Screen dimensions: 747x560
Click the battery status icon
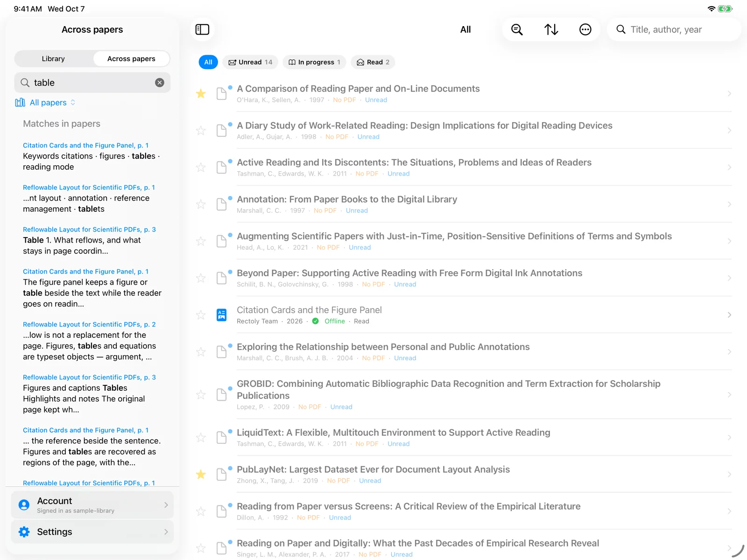(x=725, y=9)
